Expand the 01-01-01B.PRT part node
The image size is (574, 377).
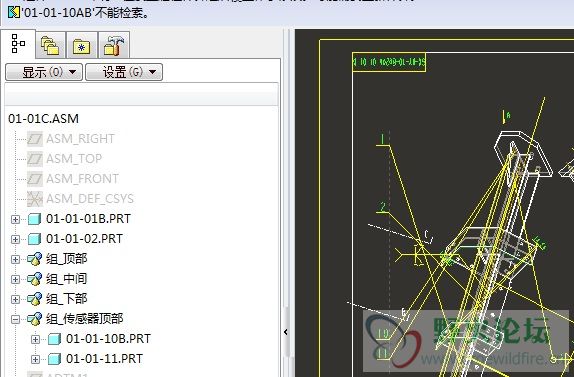tap(15, 219)
